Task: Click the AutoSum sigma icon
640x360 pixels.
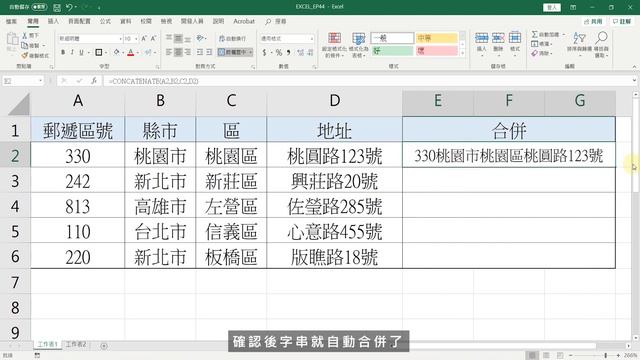Action: point(534,35)
